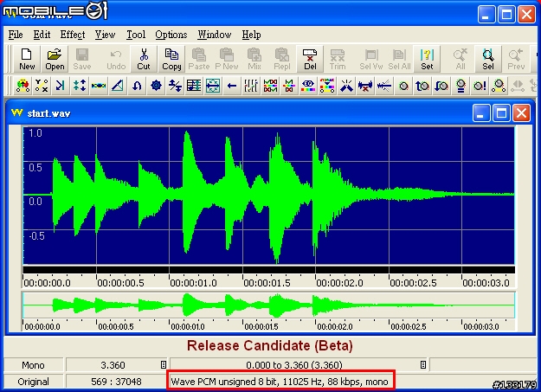
Task: Open the Silence Reduction icon
Action: coord(365,86)
